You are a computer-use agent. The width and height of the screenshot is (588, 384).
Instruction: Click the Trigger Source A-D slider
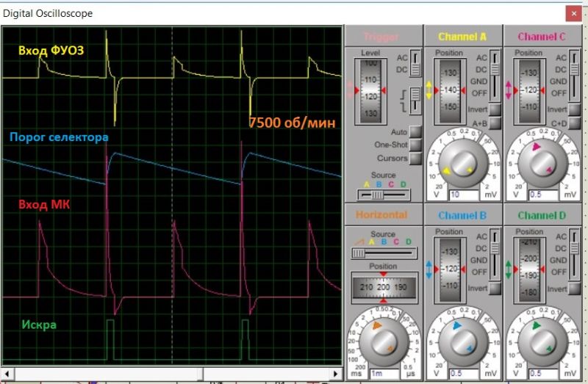[384, 195]
